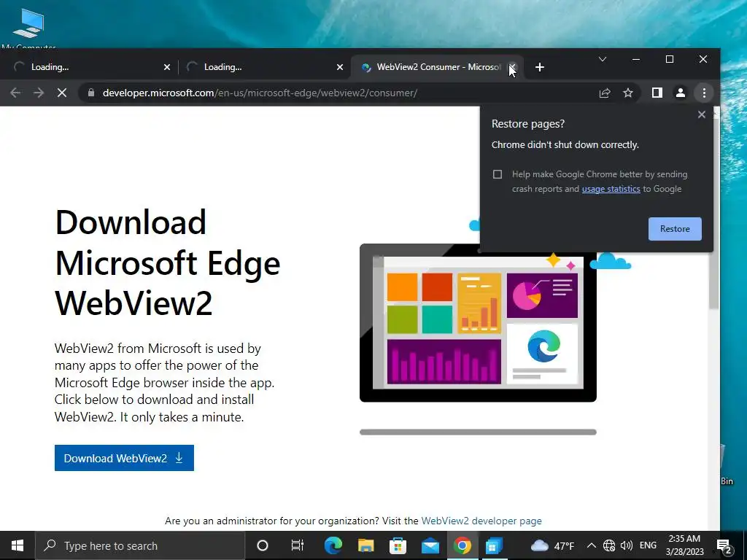Open the Chrome side panel
The height and width of the screenshot is (560, 747).
coord(657,93)
